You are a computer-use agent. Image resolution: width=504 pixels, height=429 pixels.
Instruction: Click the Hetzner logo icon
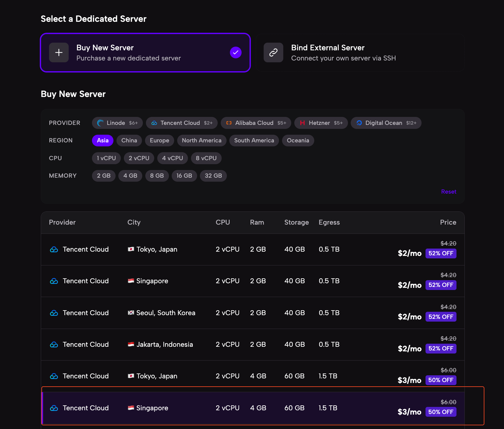coord(302,123)
